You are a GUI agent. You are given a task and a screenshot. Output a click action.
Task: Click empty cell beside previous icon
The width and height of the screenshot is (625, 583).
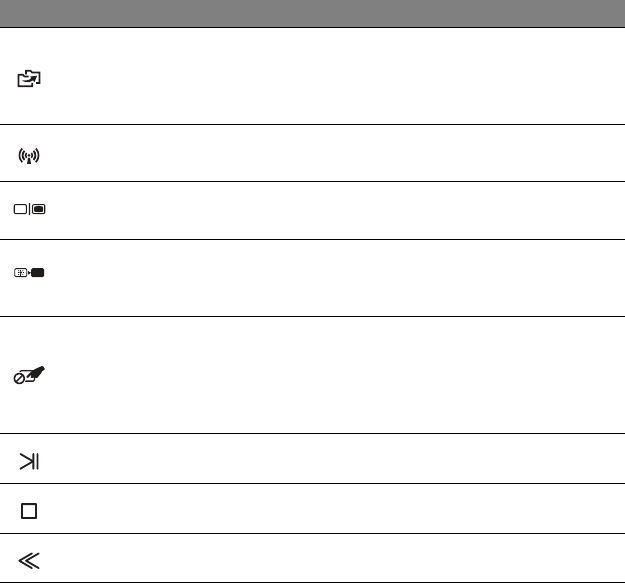click(x=340, y=559)
